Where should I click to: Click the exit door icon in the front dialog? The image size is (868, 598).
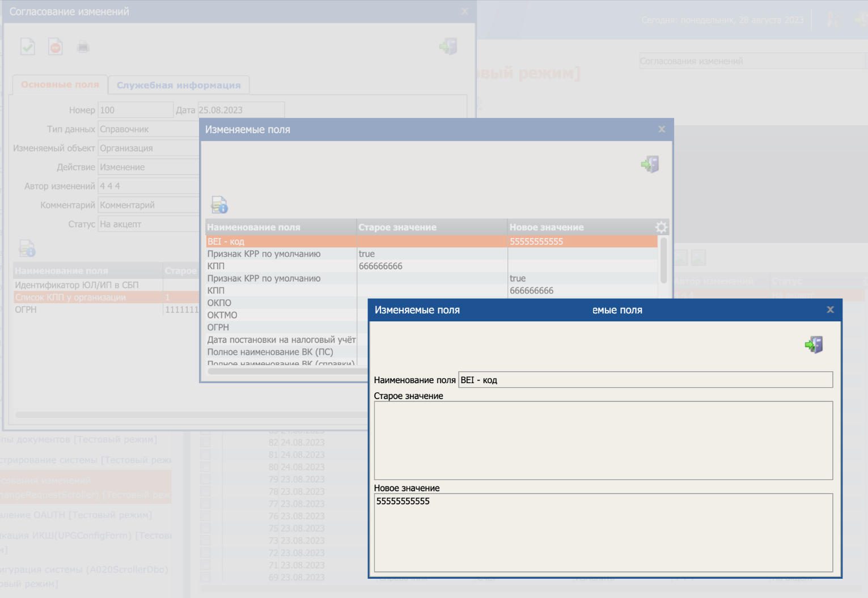(814, 344)
